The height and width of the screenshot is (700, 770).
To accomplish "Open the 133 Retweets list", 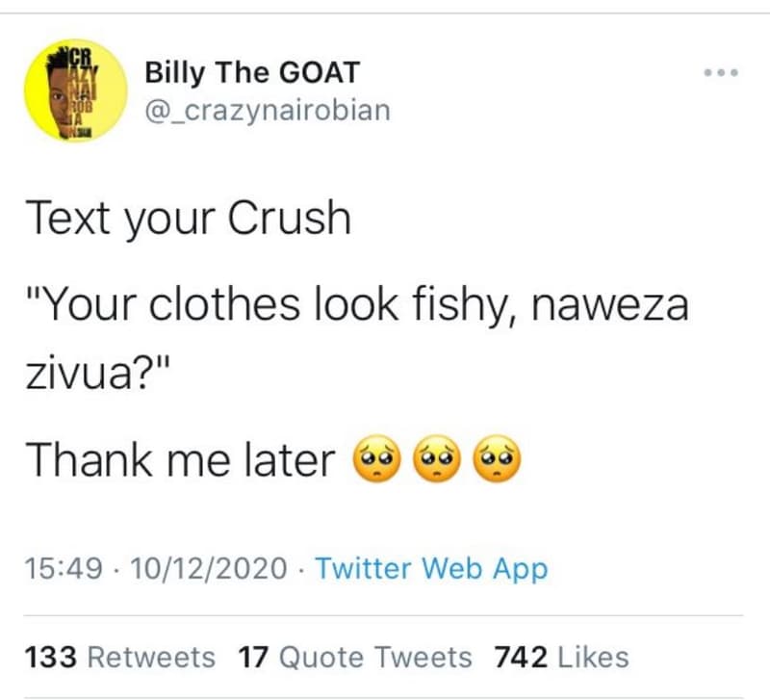I will point(120,657).
